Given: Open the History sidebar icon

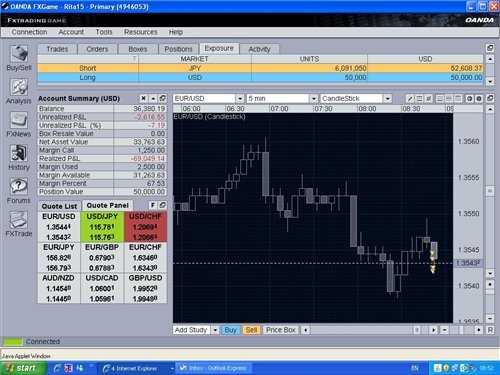Looking at the screenshot, I should coord(19,158).
